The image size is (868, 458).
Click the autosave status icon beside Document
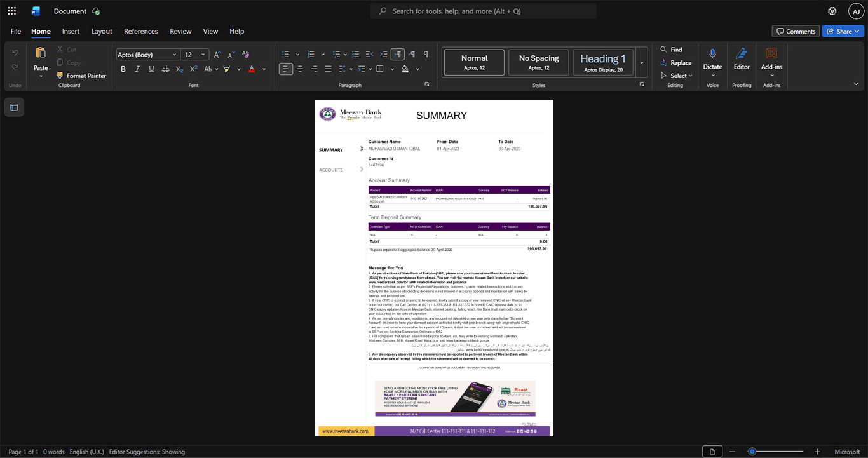(x=95, y=11)
